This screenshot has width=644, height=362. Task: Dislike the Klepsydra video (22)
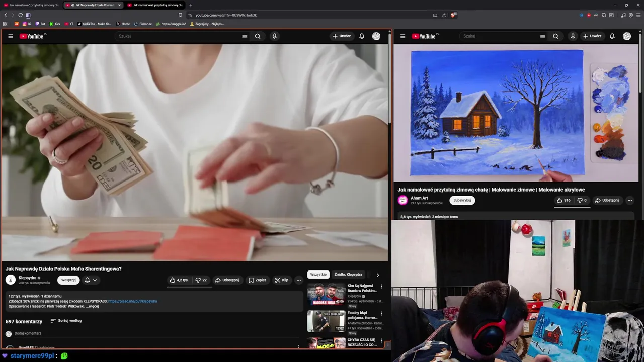201,280
